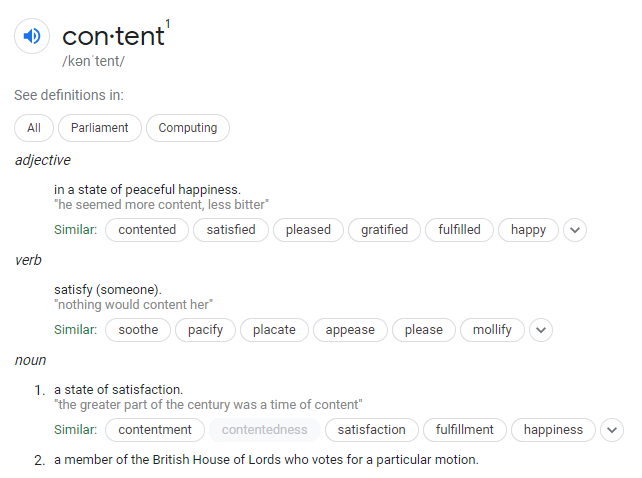The image size is (642, 478).
Task: Open the synonym pleased
Action: 308,230
